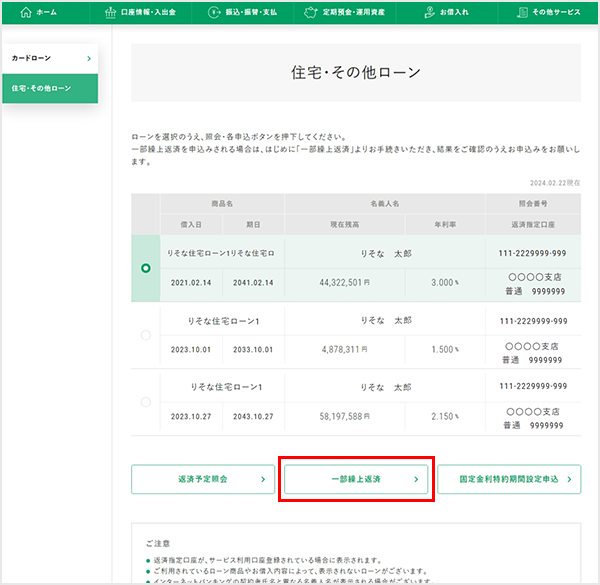Click the balance 4,878,311円
600x585 pixels.
point(344,349)
